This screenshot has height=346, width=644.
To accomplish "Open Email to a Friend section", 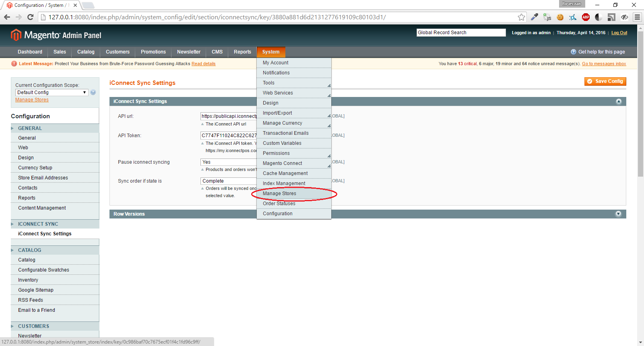I will tap(55, 310).
